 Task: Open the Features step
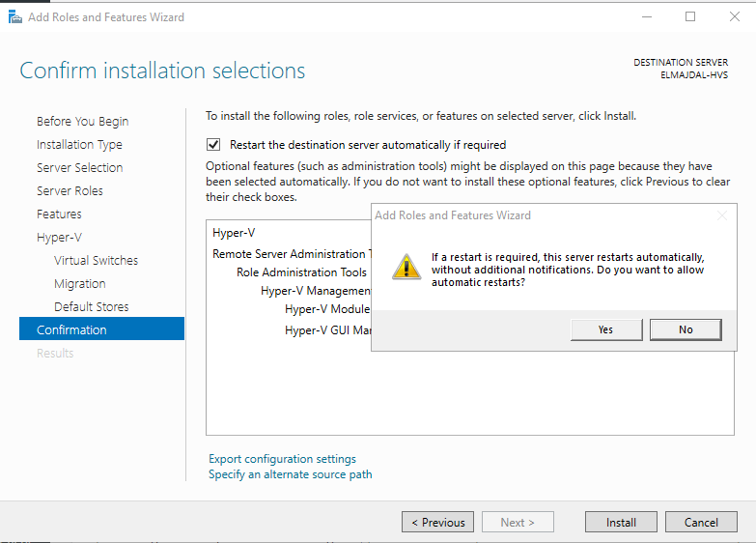point(59,214)
